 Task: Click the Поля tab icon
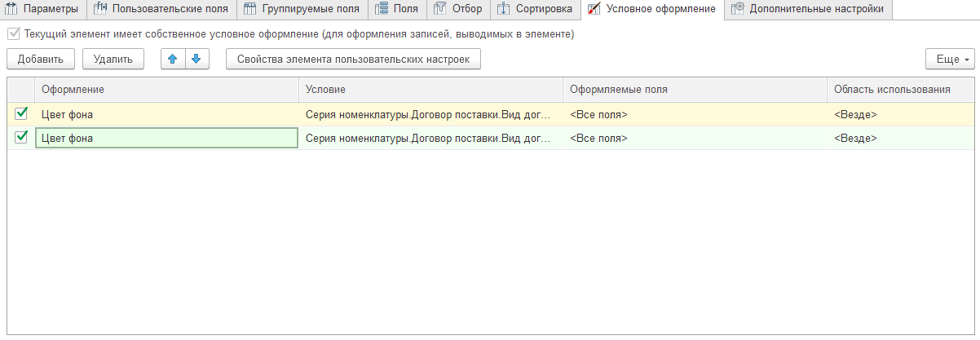coord(381,10)
